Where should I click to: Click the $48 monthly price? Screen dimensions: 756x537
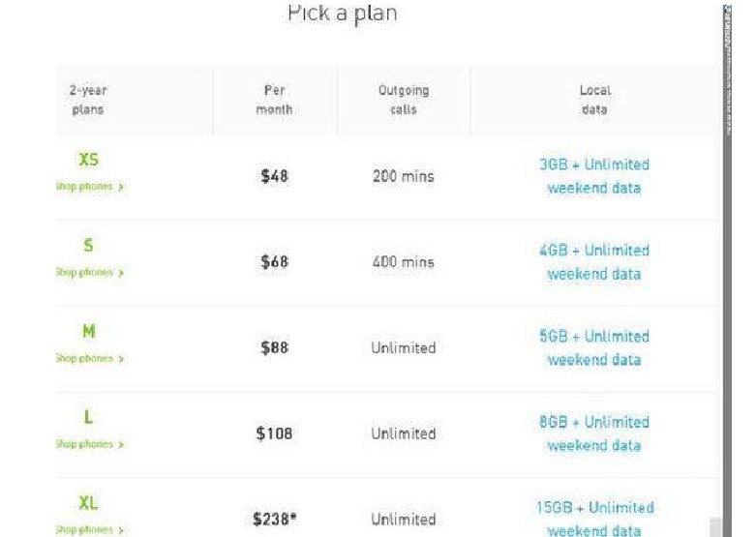tap(274, 176)
